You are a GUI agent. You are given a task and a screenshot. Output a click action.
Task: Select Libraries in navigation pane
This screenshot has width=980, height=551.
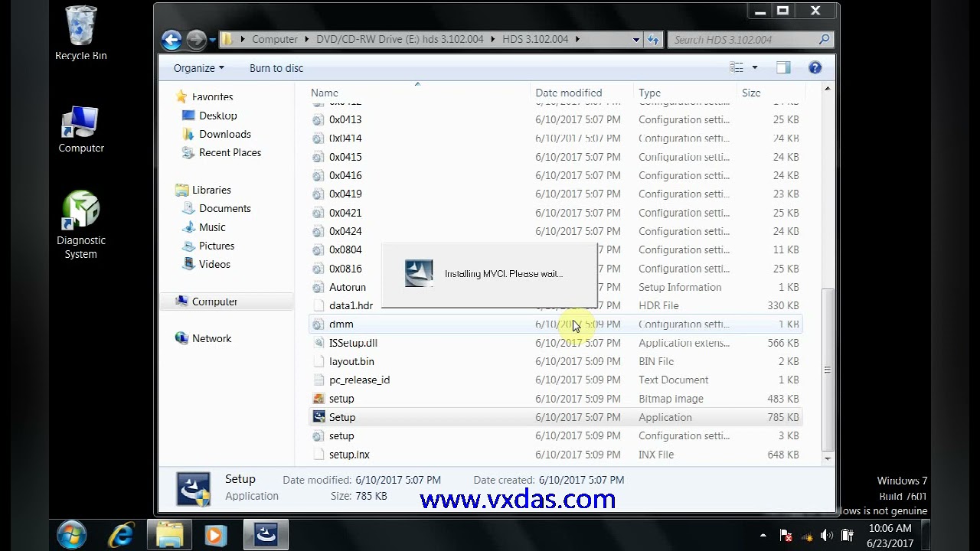pyautogui.click(x=211, y=190)
